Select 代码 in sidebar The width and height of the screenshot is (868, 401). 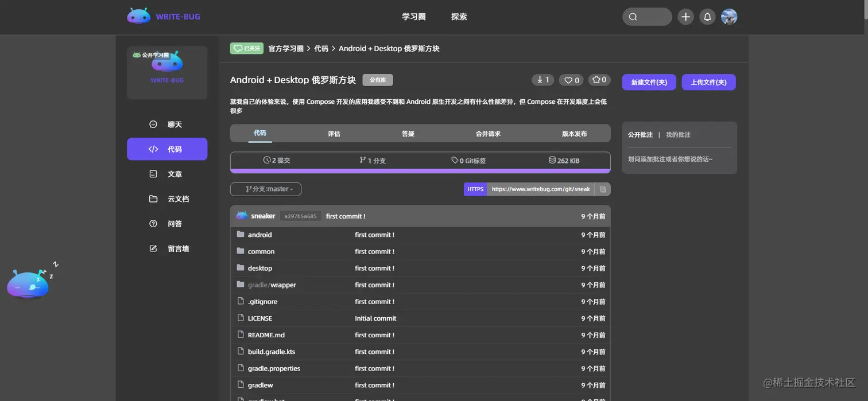167,149
